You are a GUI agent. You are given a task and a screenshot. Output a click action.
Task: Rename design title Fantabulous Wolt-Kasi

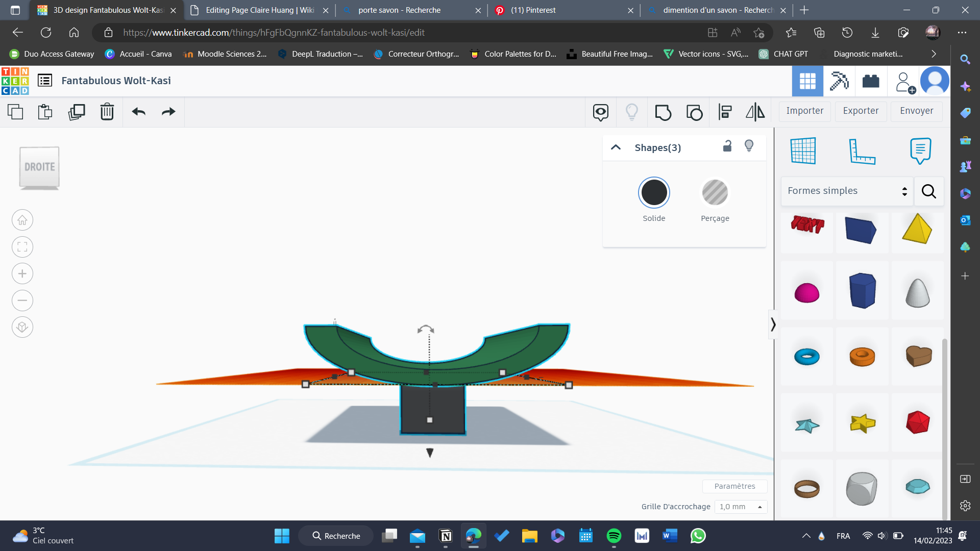point(116,81)
